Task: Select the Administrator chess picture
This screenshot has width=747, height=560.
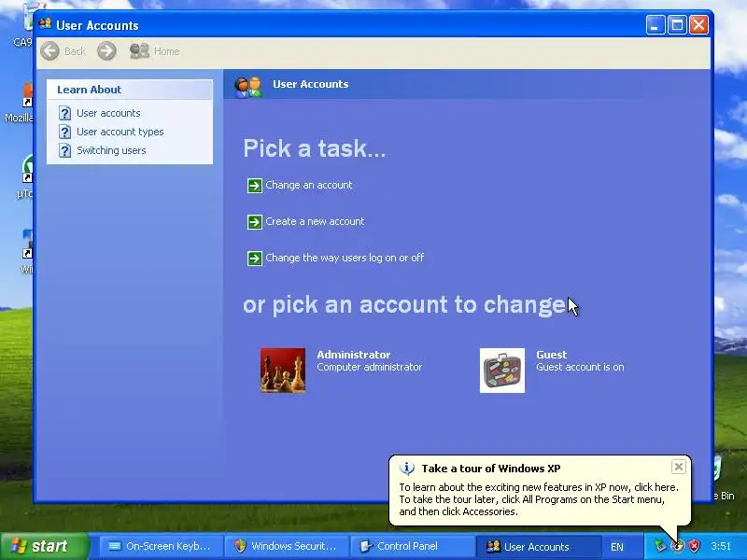Action: pos(283,370)
